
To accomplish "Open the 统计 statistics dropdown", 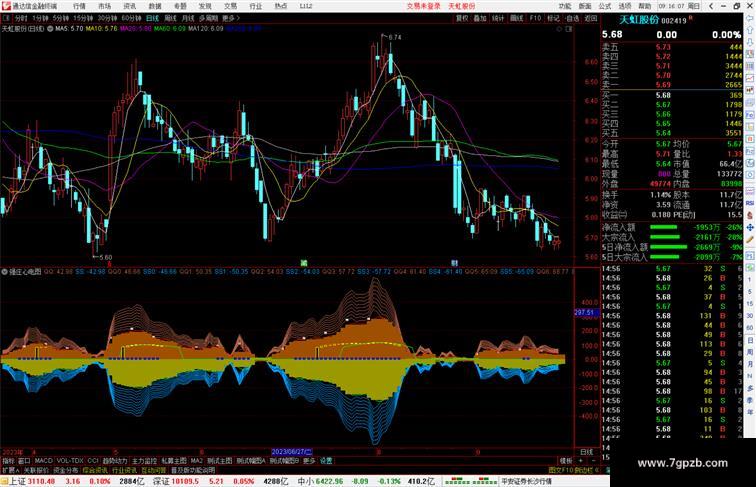I will [498, 18].
